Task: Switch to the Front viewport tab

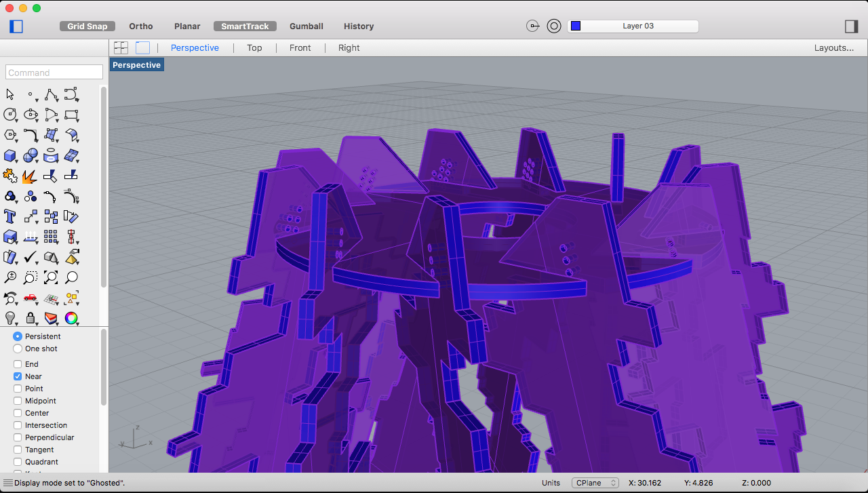Action: tap(300, 48)
